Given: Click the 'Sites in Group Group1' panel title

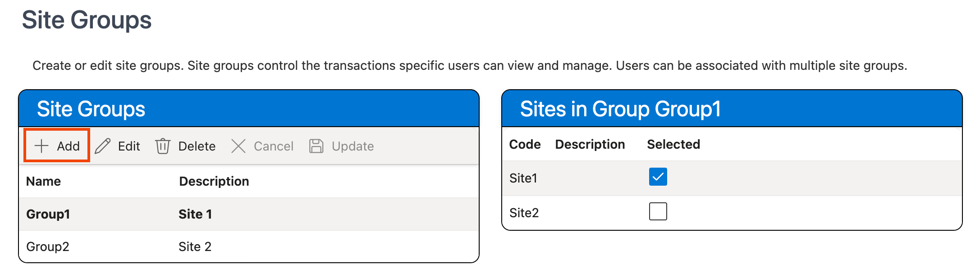Looking at the screenshot, I should 620,109.
